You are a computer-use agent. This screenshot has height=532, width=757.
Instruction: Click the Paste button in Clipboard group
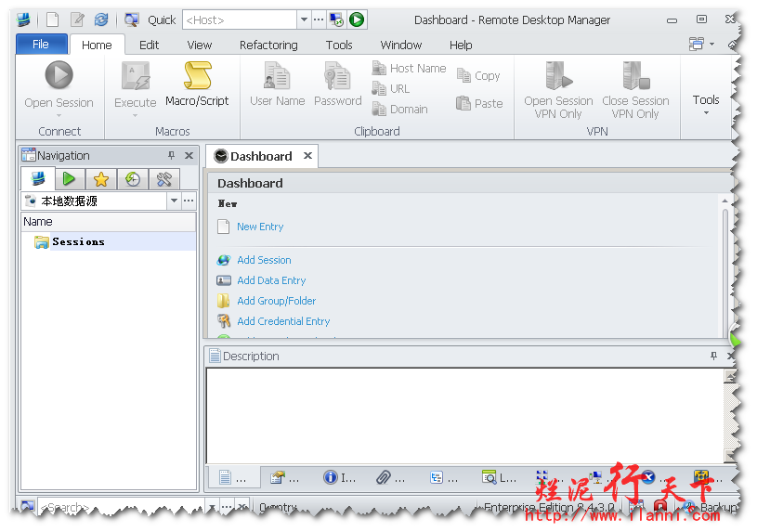479,103
